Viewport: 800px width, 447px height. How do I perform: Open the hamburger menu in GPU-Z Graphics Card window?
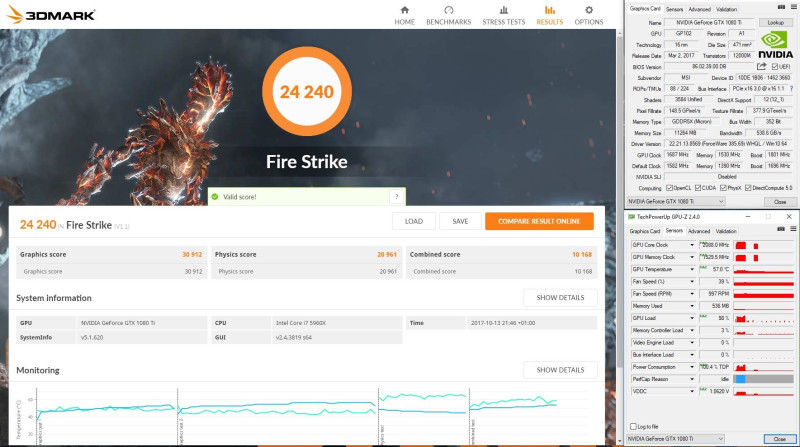(794, 7)
